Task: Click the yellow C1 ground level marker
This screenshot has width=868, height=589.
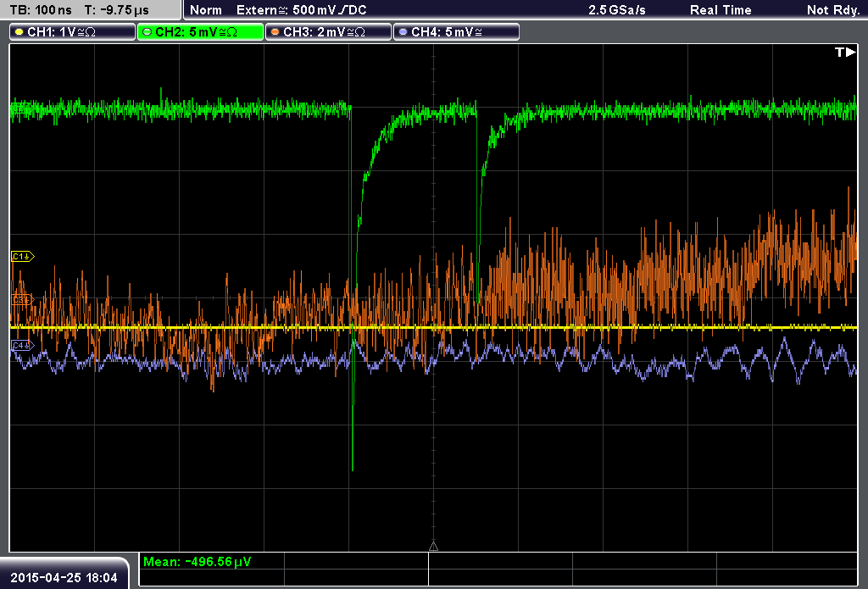Action: pyautogui.click(x=23, y=256)
